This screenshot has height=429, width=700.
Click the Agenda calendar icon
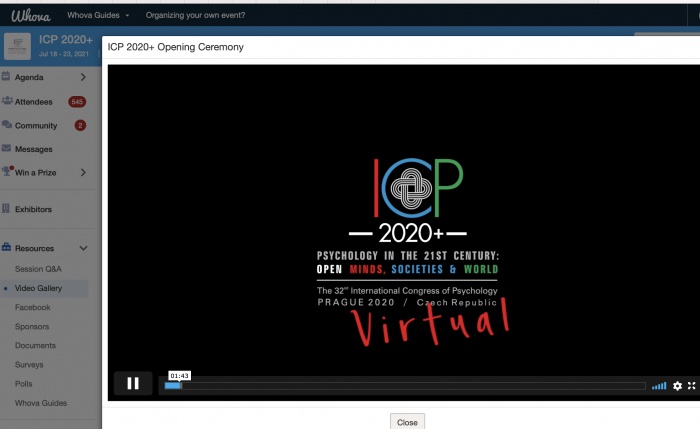coord(6,76)
